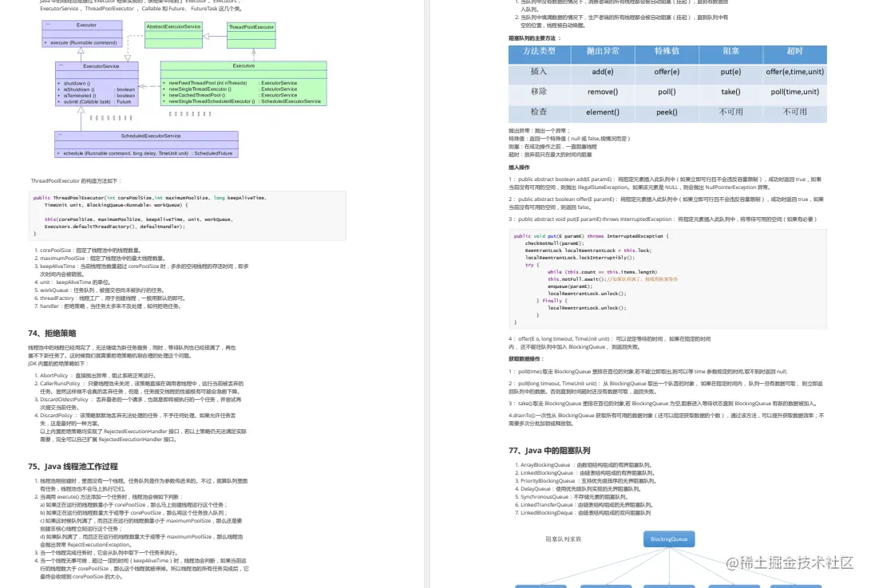Click the "submit (Callable task)" method row
Image resolution: width=871 pixels, height=588 pixels.
pyautogui.click(x=97, y=101)
